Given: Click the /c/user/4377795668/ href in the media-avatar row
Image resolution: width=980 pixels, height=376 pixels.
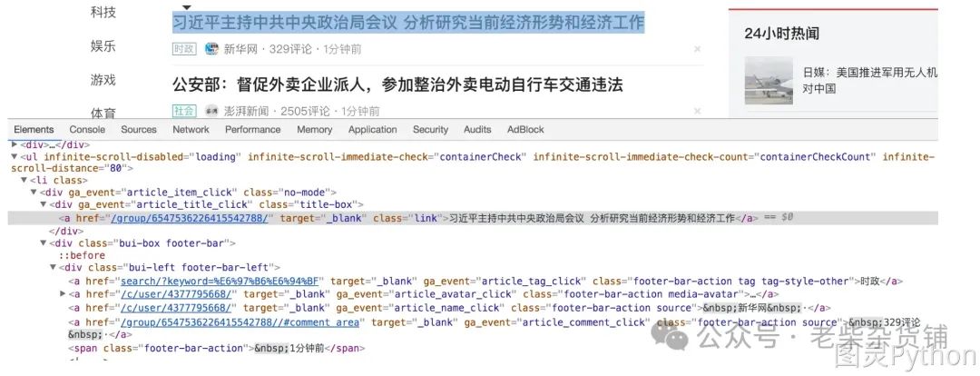Looking at the screenshot, I should point(176,294).
